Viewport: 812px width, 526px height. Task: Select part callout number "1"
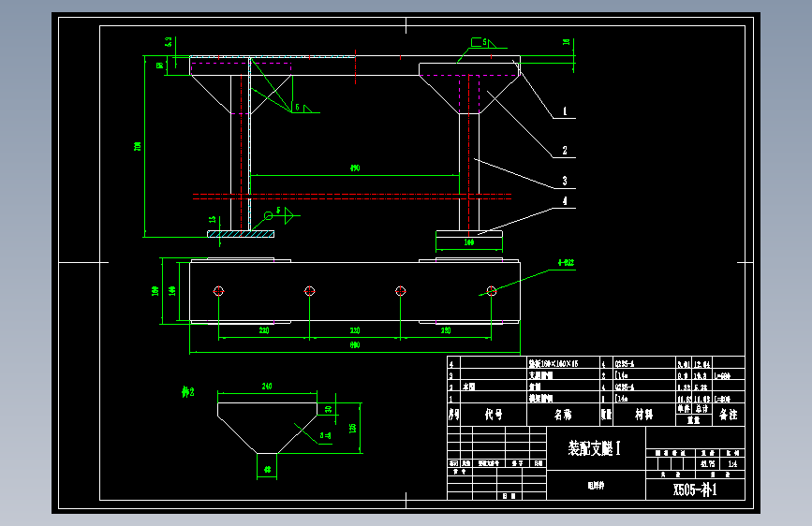click(565, 111)
